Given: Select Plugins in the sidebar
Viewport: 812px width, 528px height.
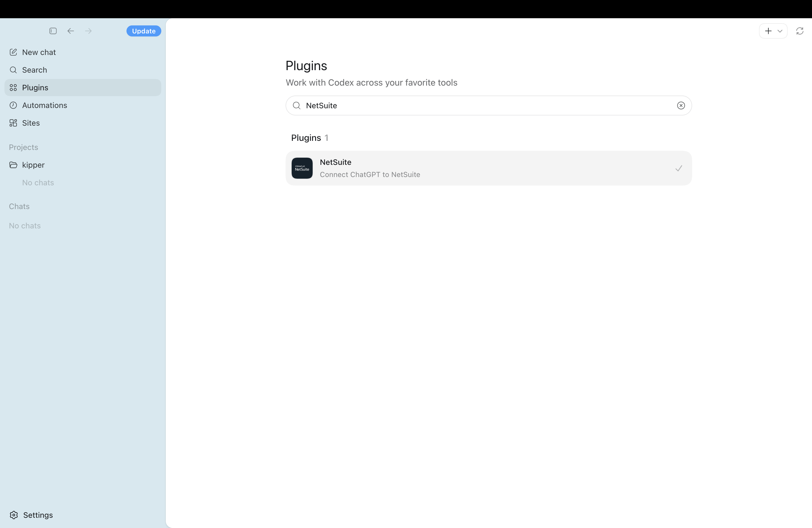Looking at the screenshot, I should click(83, 88).
